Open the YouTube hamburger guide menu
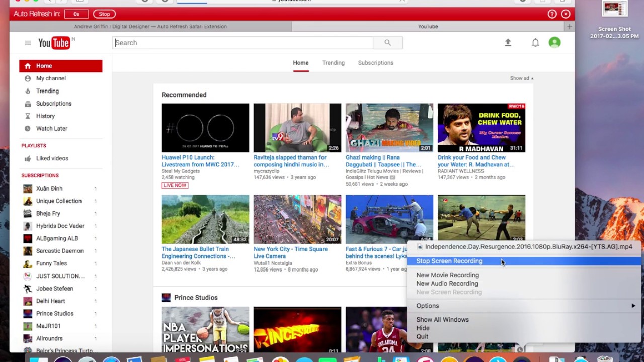Viewport: 644px width, 362px height. pos(28,43)
